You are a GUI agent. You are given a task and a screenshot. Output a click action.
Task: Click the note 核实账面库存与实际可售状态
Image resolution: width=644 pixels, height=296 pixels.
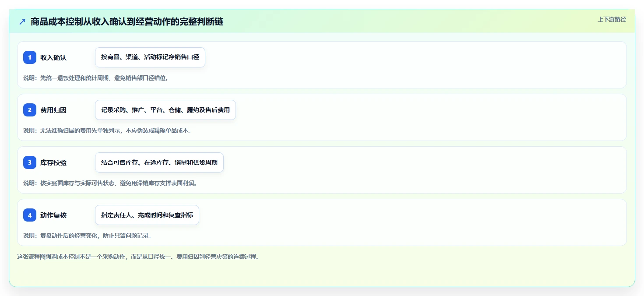pos(110,183)
